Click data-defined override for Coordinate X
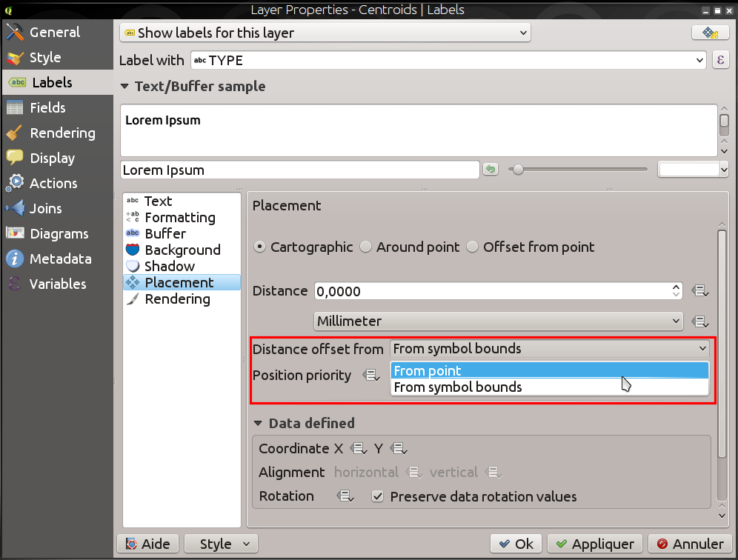Screen dimensions: 738x560 pyautogui.click(x=359, y=448)
